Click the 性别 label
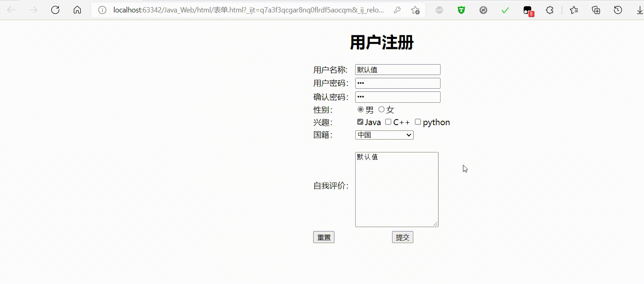644x284 pixels. pyautogui.click(x=323, y=110)
